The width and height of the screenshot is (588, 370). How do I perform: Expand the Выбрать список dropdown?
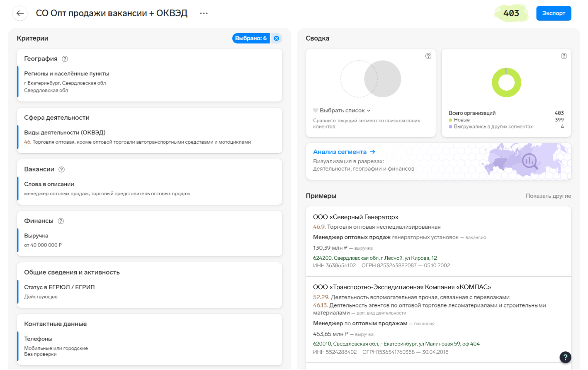pos(345,111)
